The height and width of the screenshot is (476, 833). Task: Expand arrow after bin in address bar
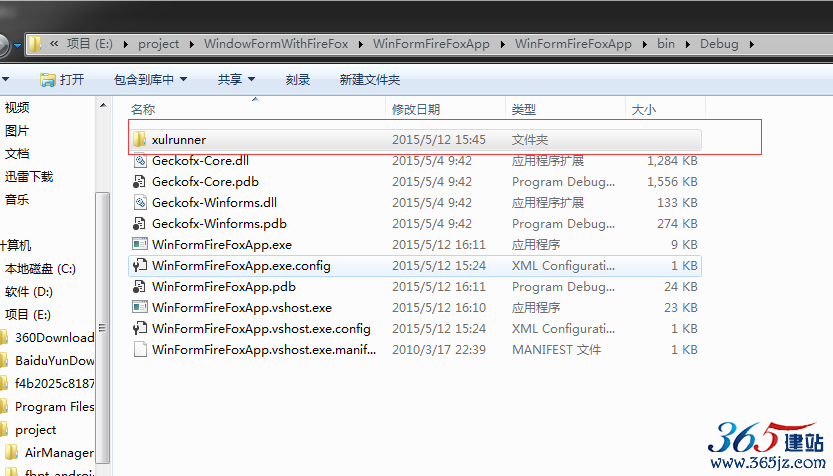click(x=687, y=44)
